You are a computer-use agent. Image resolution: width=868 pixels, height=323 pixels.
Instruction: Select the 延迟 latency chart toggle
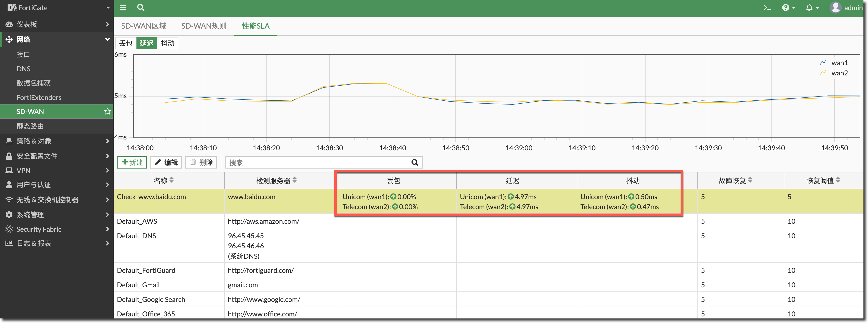146,43
